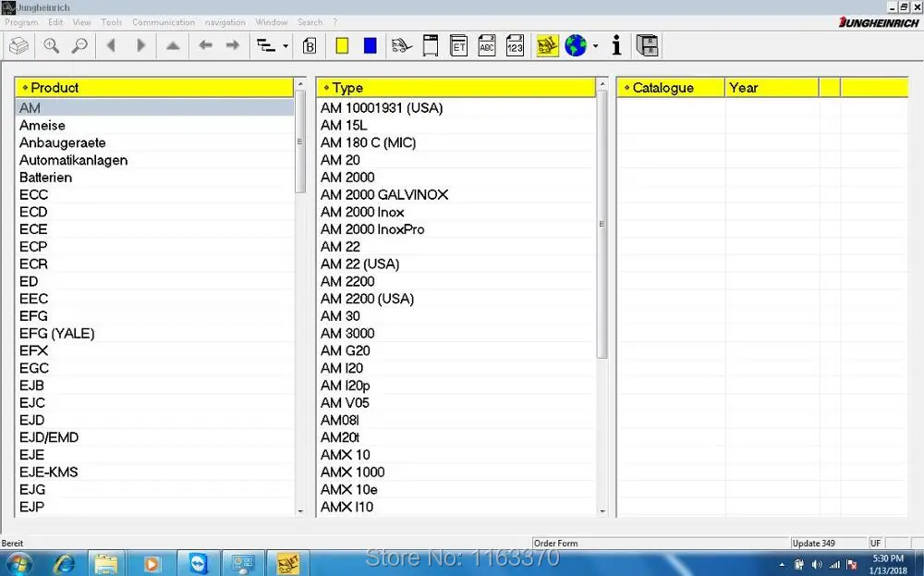Click the info 'i' icon
Screen dimensions: 924x576
click(616, 45)
